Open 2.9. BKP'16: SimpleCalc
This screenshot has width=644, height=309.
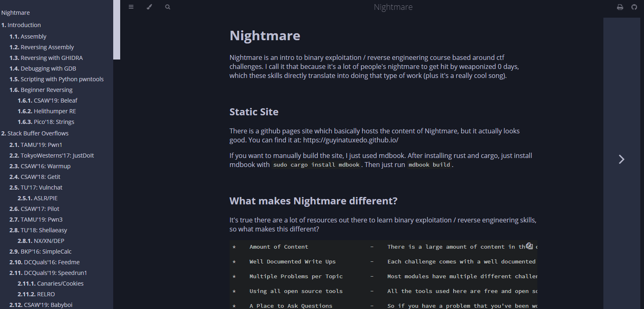pos(41,252)
